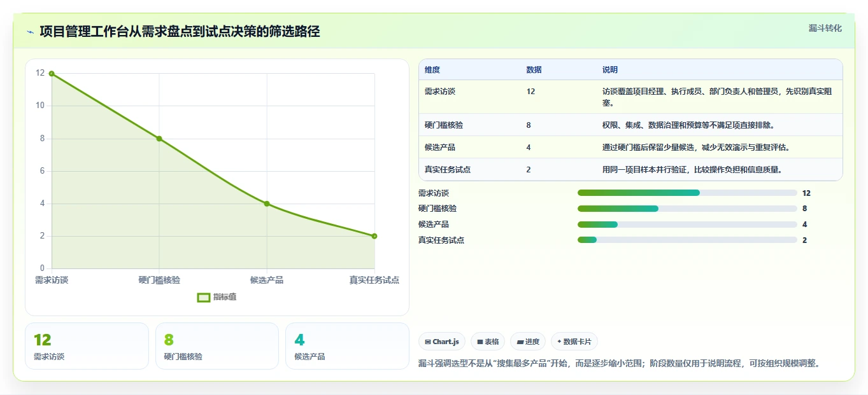Click the 真实任务试点 label beside its progress bar
This screenshot has height=395, width=868.
coord(441,240)
